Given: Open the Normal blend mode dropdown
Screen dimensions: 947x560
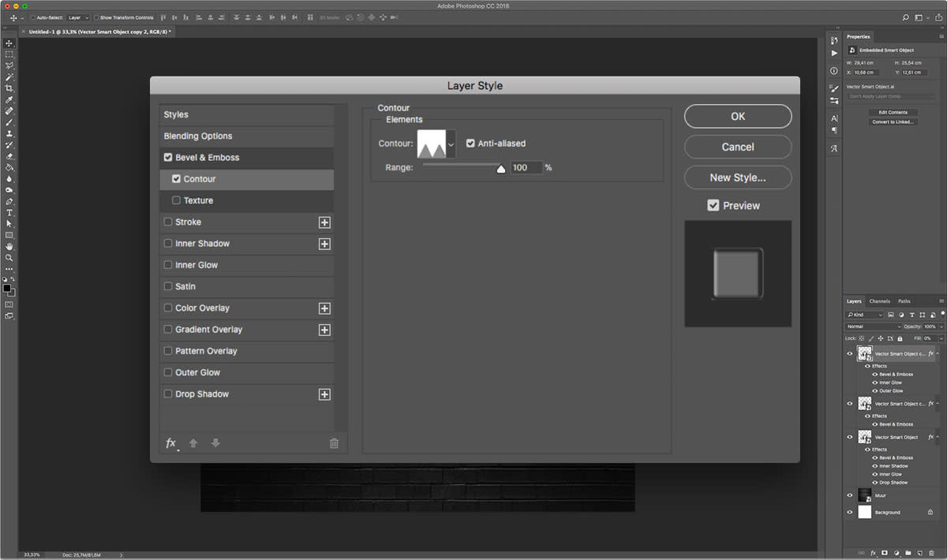Looking at the screenshot, I should pyautogui.click(x=873, y=327).
